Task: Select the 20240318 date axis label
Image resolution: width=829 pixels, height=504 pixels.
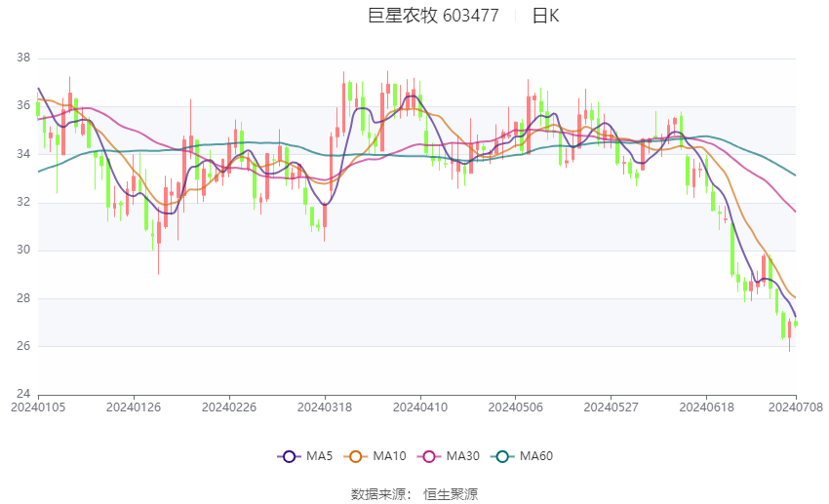Action: (x=325, y=407)
